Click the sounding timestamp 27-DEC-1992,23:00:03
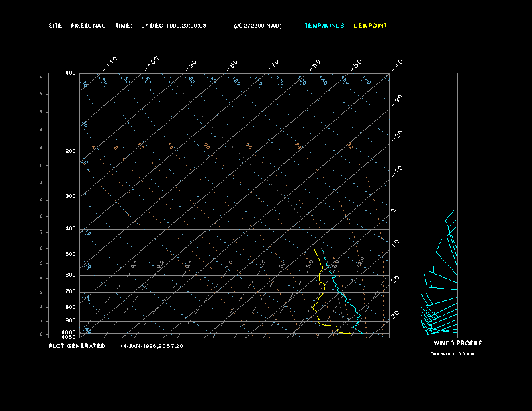This screenshot has height=411, width=532. 173,26
